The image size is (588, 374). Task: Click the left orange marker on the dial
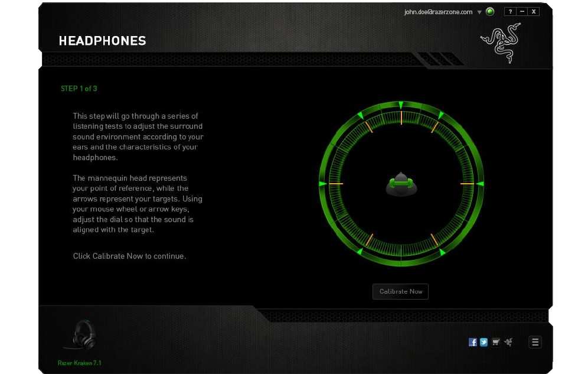point(336,184)
